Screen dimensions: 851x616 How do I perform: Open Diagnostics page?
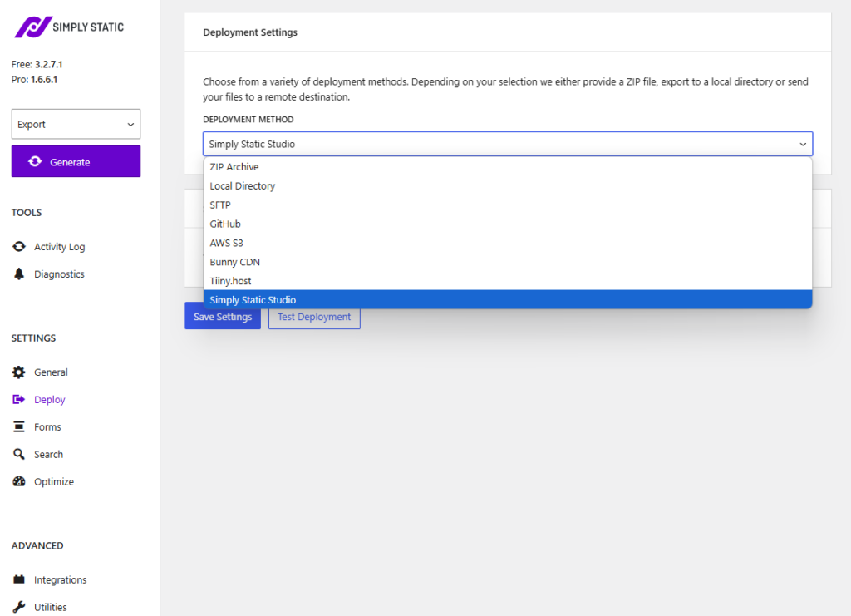pyautogui.click(x=59, y=274)
